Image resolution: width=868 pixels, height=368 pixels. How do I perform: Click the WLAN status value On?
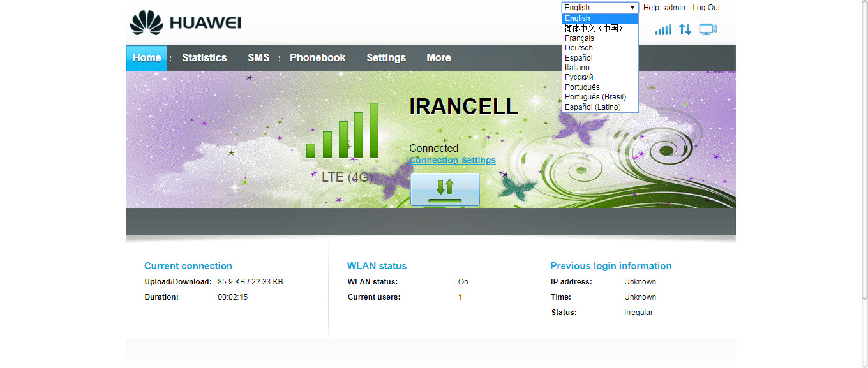(x=463, y=282)
